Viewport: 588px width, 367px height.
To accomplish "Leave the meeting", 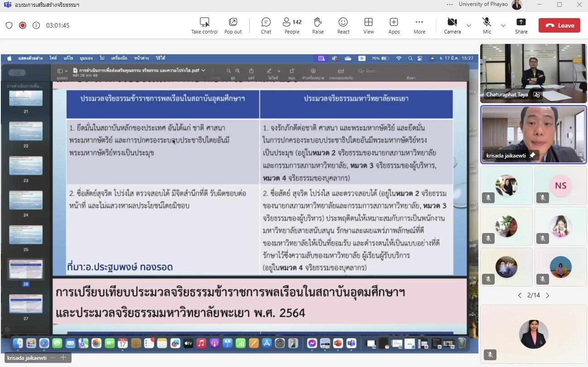I will (559, 25).
